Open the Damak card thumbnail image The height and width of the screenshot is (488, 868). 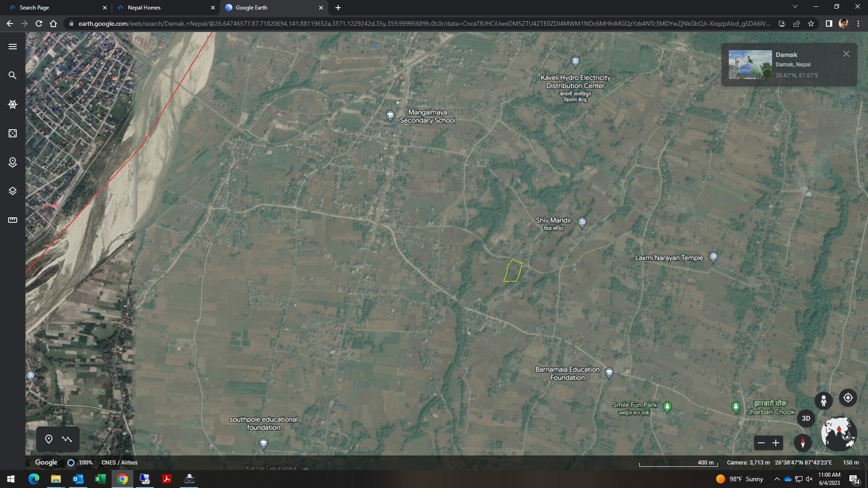click(x=750, y=65)
